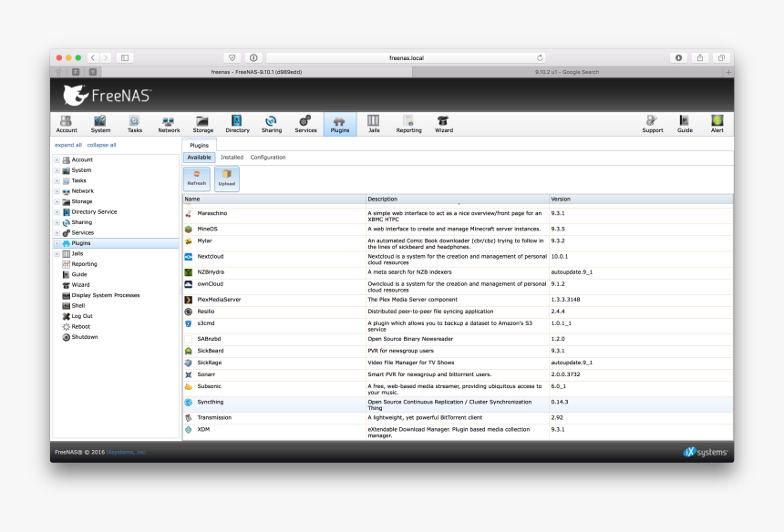The image size is (784, 532).
Task: Click the expand all link
Action: (67, 144)
